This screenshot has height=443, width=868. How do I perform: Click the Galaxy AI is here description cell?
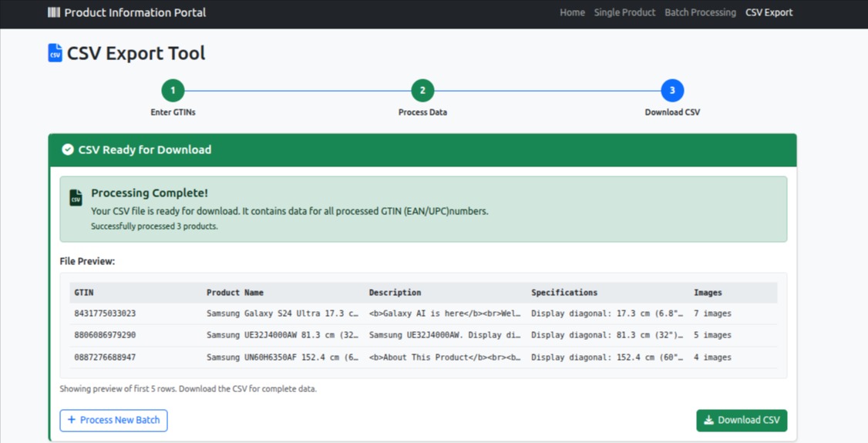tap(445, 314)
